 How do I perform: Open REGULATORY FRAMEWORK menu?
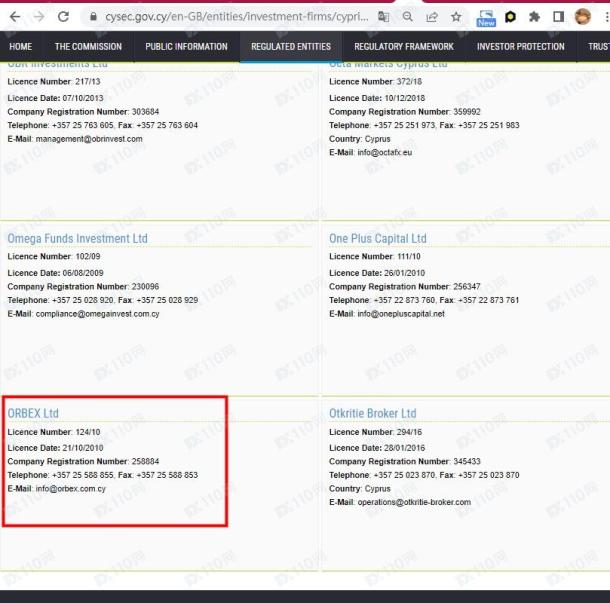pyautogui.click(x=404, y=47)
